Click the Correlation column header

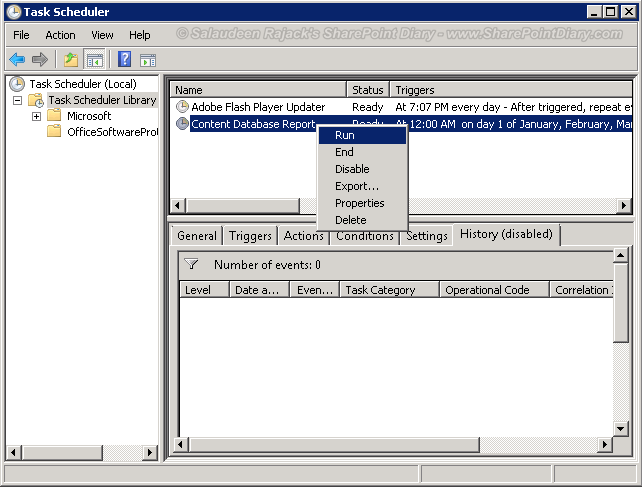[581, 290]
